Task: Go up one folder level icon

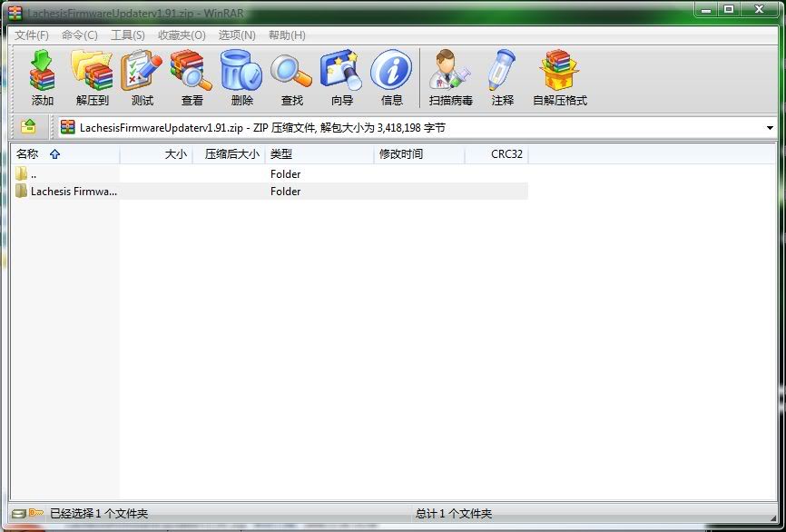Action: point(28,127)
